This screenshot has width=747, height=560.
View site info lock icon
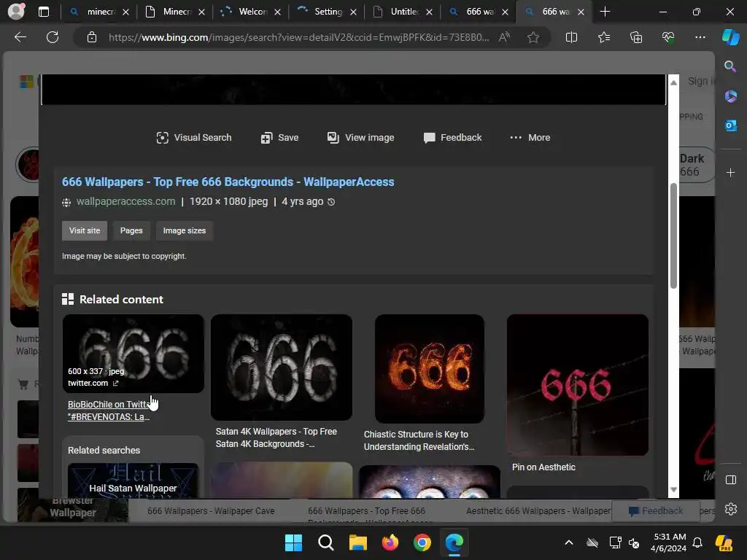pos(92,37)
